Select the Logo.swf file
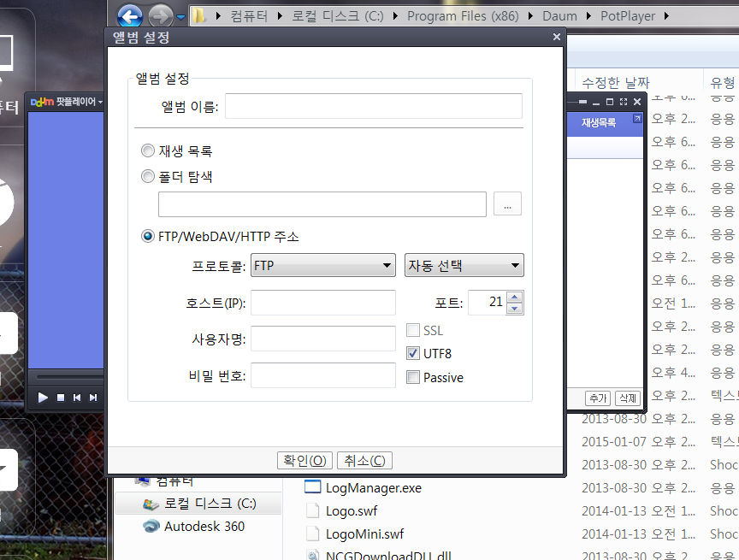This screenshot has height=560, width=739. point(352,511)
